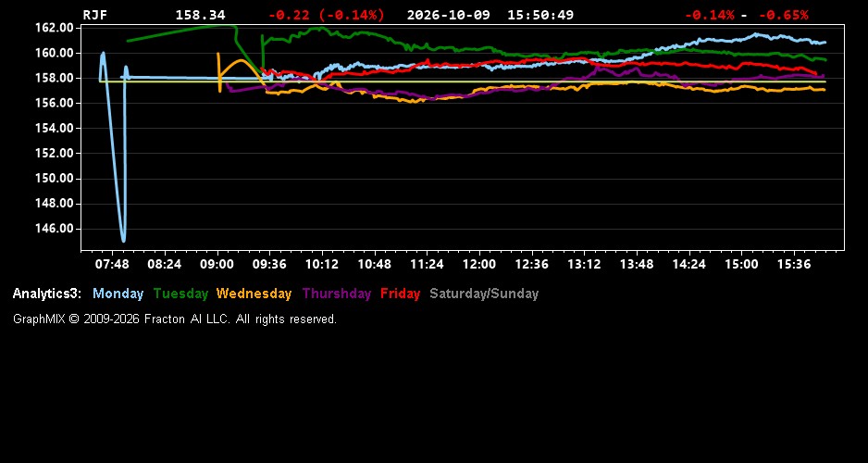Click the 10:12 time axis label
This screenshot has width=868, height=463.
pos(322,264)
